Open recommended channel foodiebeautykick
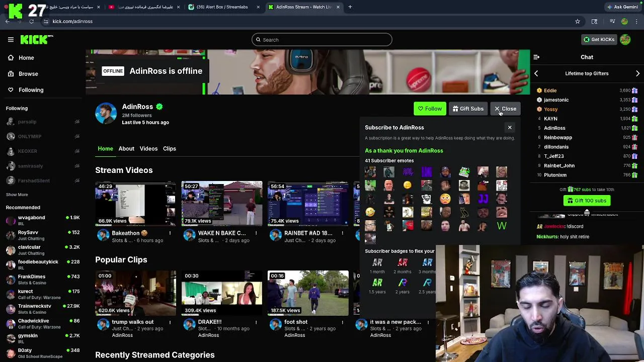Screen dimensions: 644x362 [43, 265]
